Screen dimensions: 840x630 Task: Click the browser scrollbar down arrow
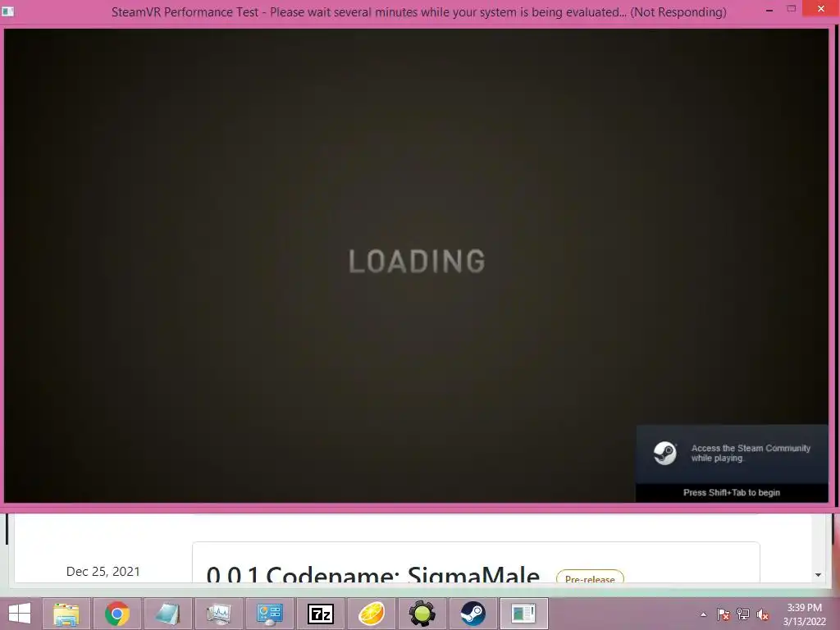tap(818, 575)
